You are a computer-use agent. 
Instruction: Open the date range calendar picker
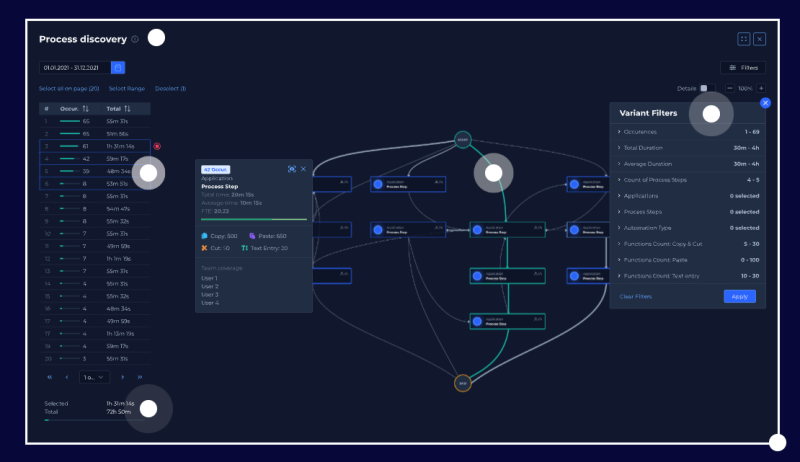[x=118, y=67]
